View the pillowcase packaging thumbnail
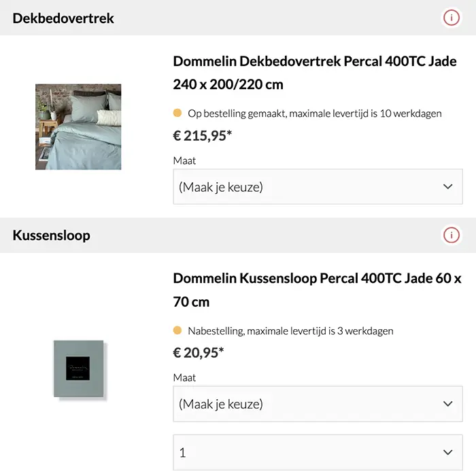476x476 pixels. (x=78, y=368)
